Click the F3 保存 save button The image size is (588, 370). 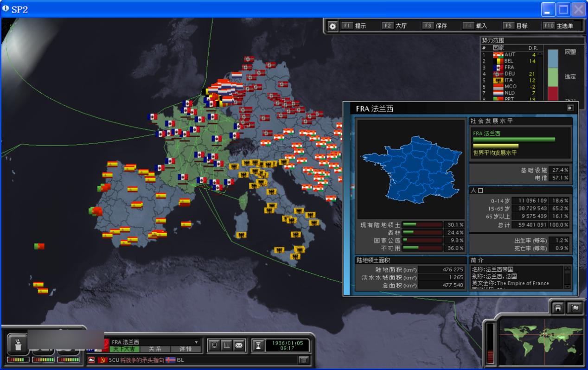click(435, 26)
